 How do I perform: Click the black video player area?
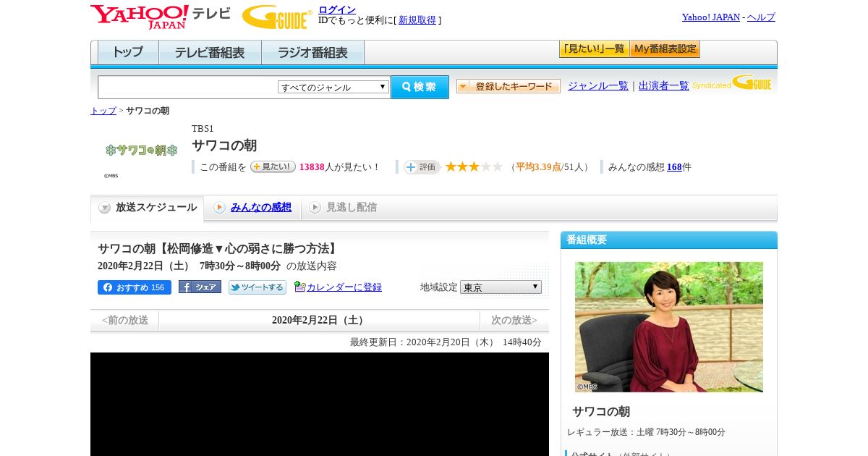tap(320, 404)
